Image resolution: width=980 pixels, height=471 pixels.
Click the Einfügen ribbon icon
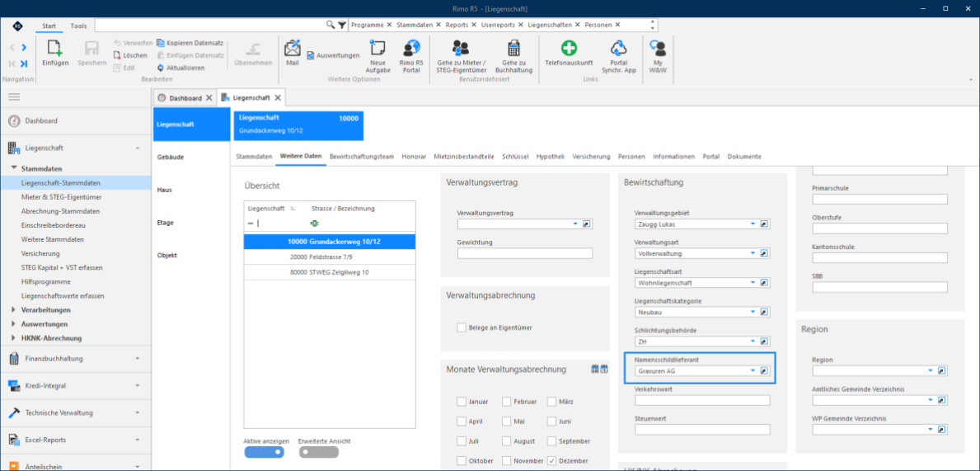[55, 49]
